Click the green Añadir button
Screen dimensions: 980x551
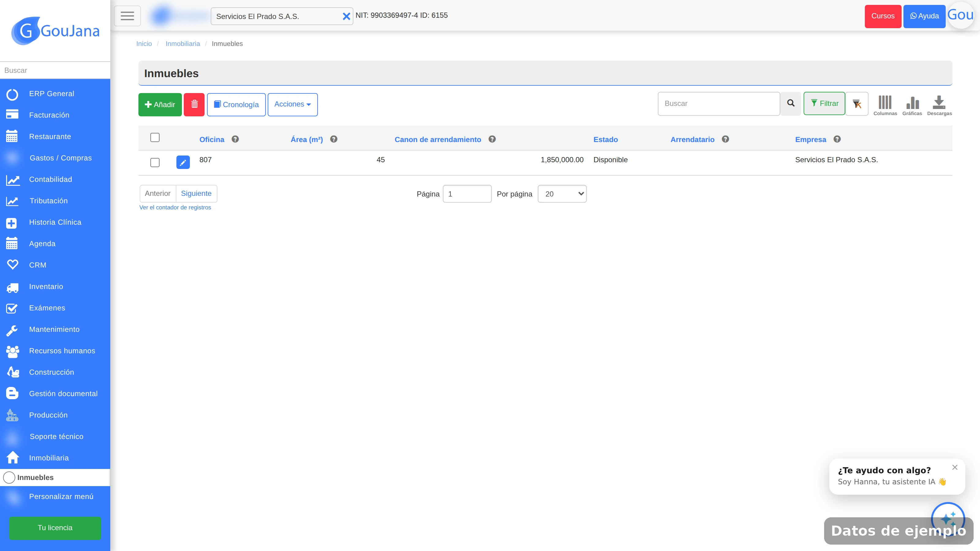click(x=160, y=104)
